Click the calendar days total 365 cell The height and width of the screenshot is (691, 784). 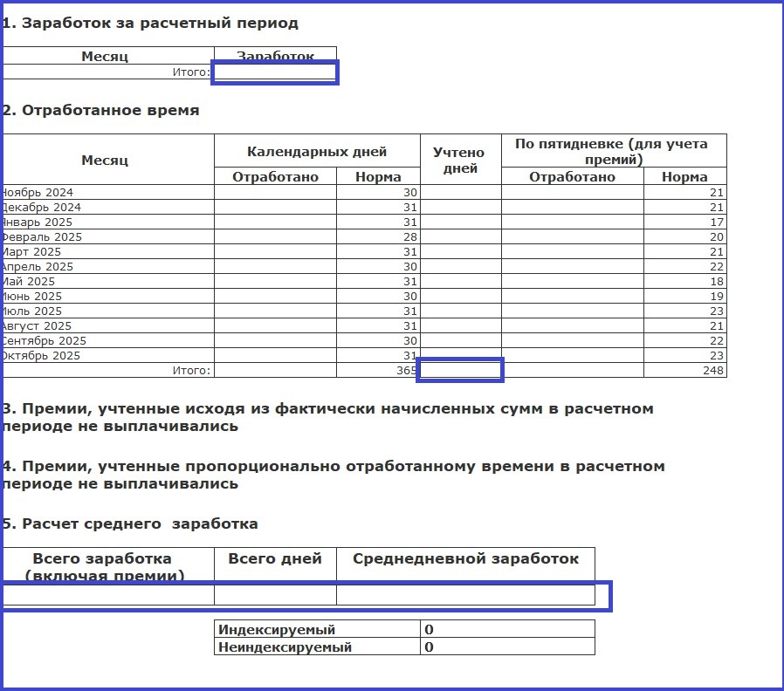point(378,370)
